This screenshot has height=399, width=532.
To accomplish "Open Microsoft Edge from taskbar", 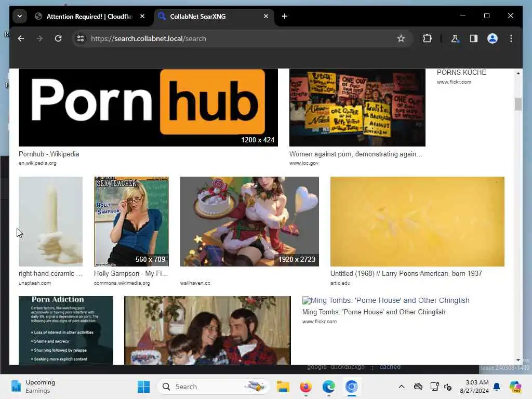I will tap(328, 387).
